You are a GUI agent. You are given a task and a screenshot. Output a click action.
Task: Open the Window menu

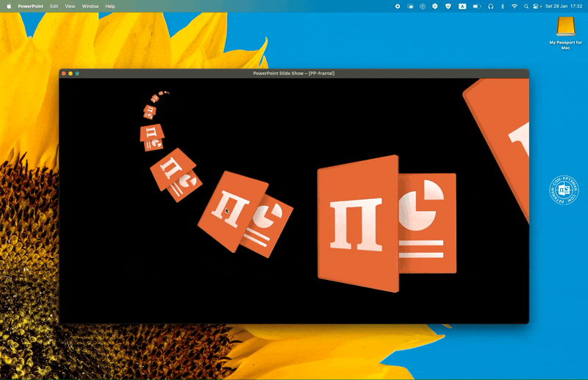[90, 7]
